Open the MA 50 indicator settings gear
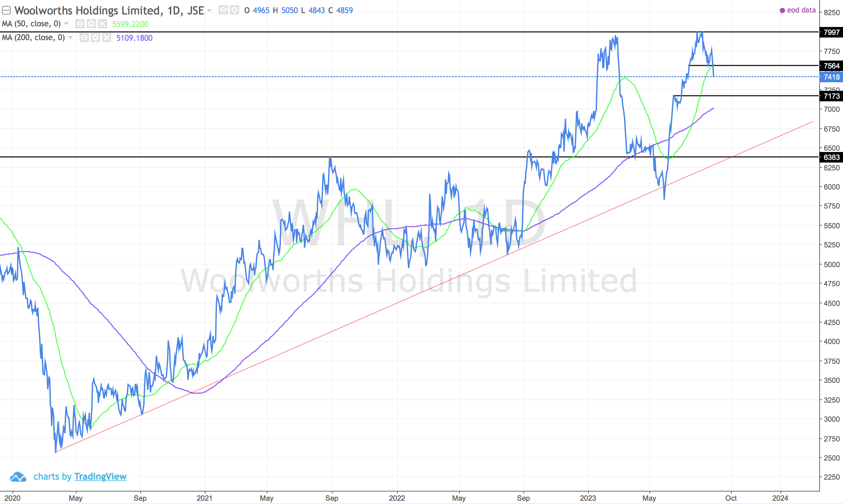 pos(91,24)
